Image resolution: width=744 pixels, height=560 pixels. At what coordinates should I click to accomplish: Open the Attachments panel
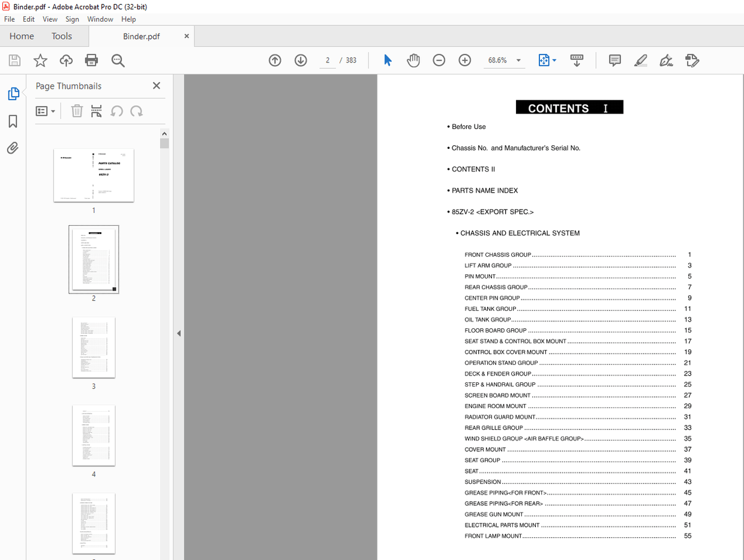(x=13, y=148)
